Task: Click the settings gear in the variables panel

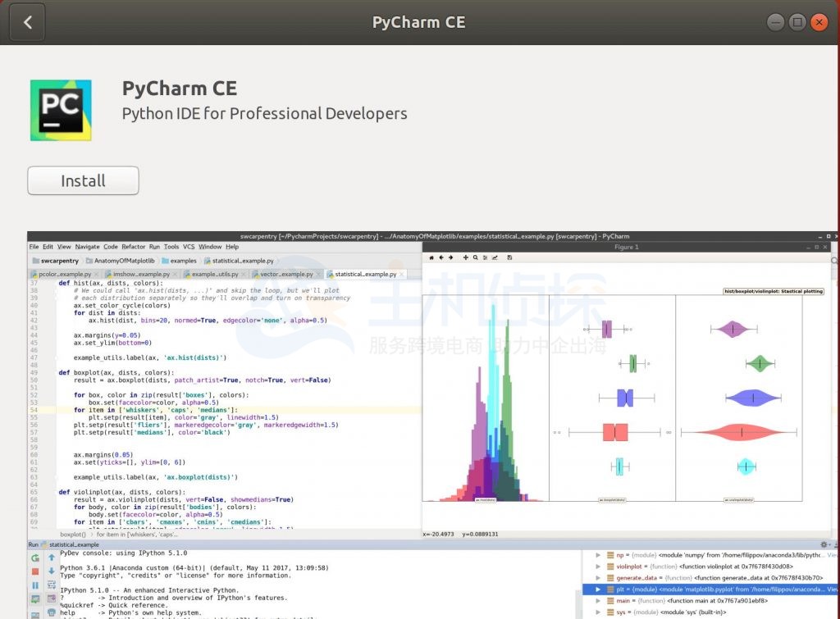Action: [x=824, y=544]
